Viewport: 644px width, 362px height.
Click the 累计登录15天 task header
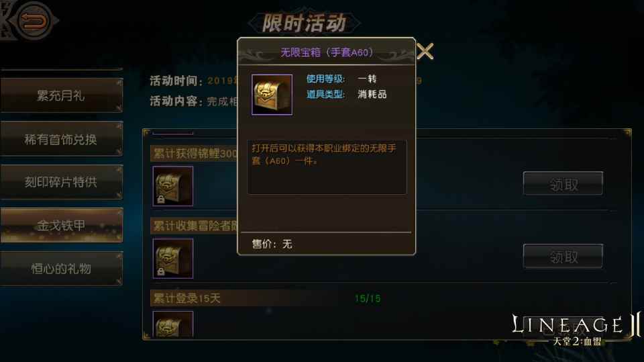click(x=187, y=298)
